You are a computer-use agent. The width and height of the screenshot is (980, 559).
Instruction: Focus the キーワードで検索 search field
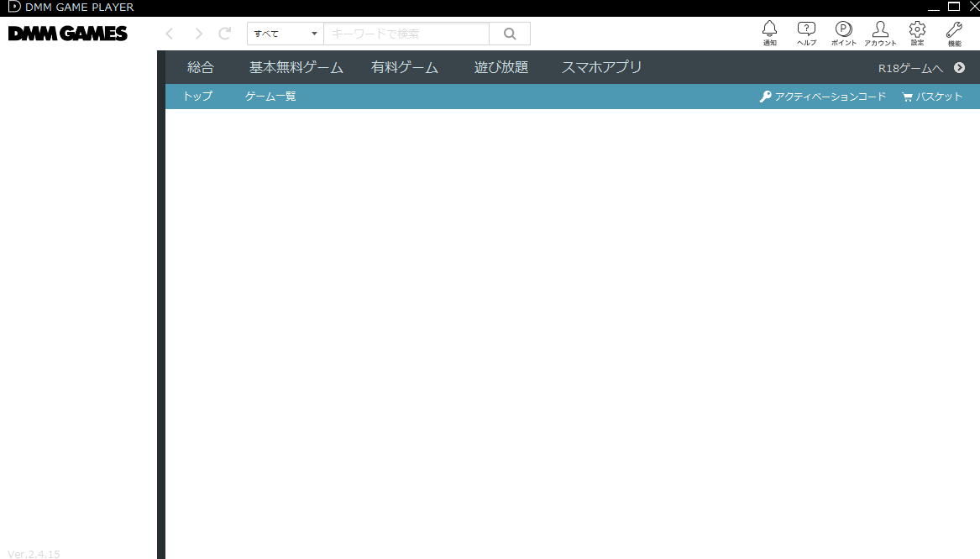click(x=406, y=34)
